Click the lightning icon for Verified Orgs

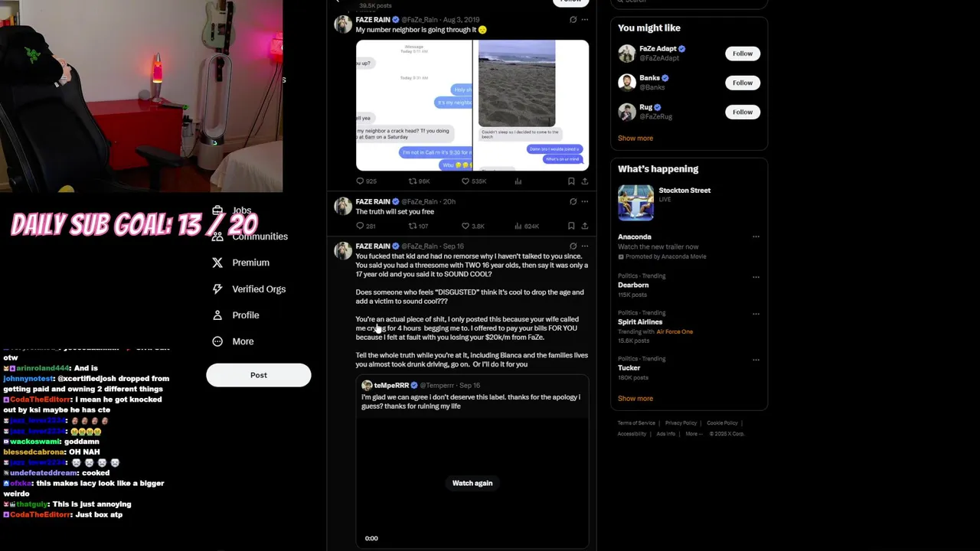217,289
